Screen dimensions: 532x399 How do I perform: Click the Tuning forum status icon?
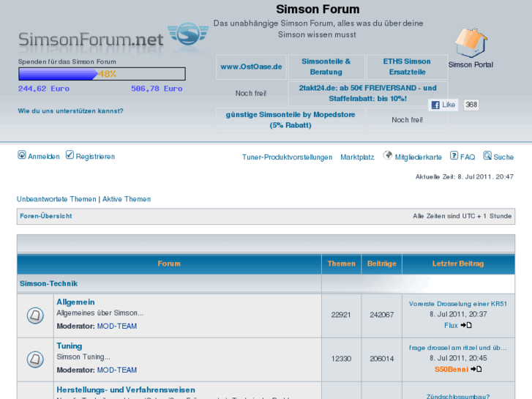click(x=35, y=359)
